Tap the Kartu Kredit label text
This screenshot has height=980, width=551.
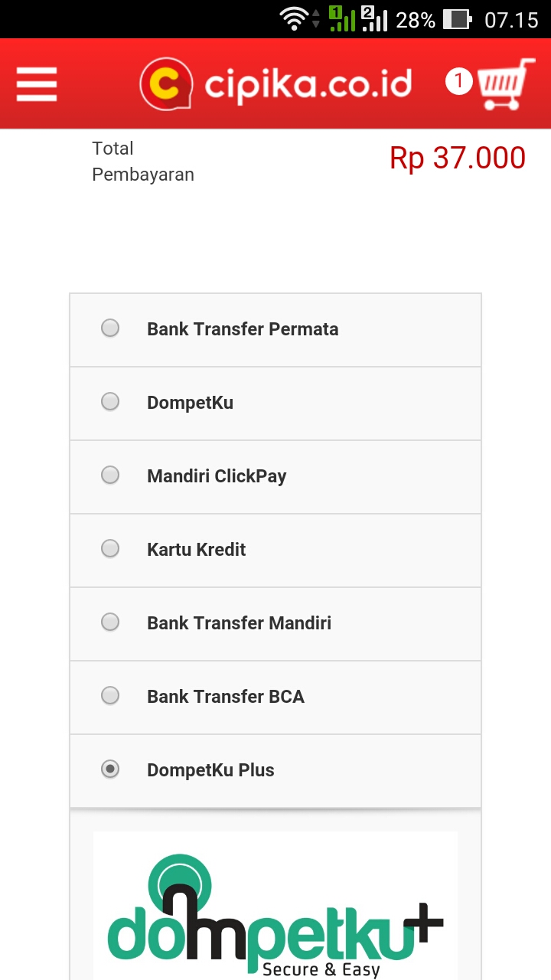(197, 550)
